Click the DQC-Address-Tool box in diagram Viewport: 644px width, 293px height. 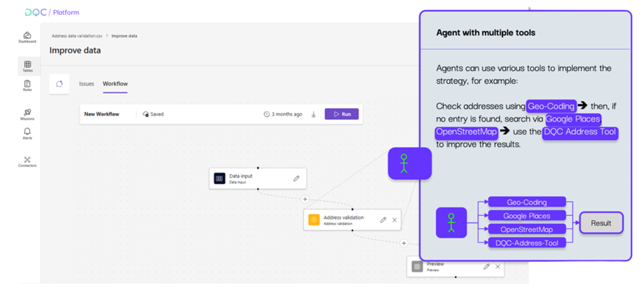527,243
